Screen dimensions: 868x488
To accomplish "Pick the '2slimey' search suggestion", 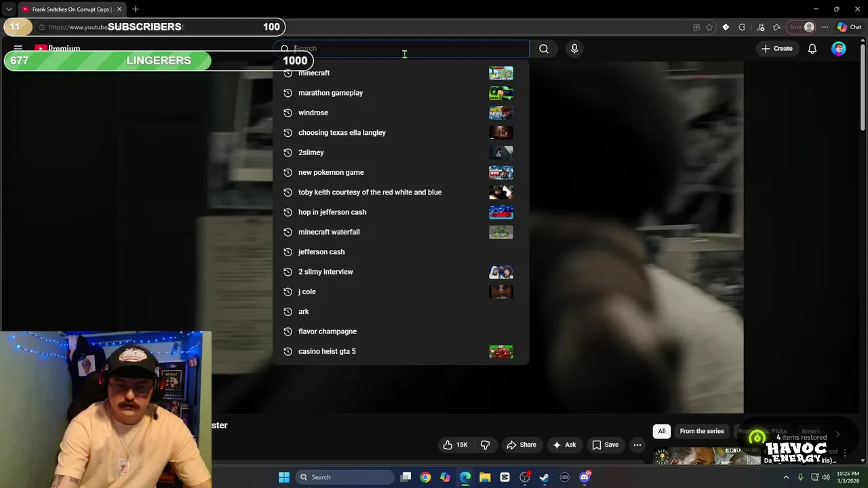I will click(400, 152).
